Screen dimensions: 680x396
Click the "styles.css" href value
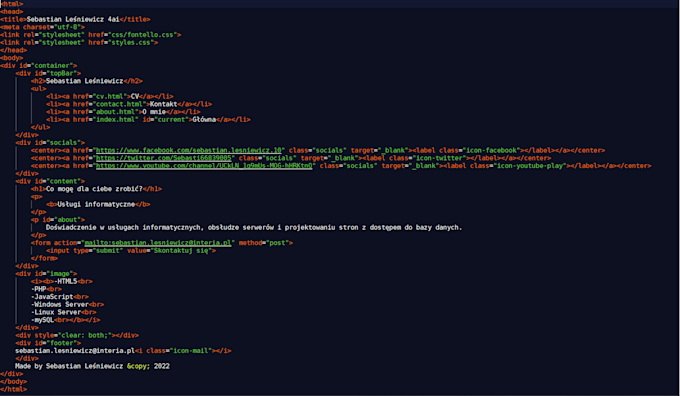(131, 43)
